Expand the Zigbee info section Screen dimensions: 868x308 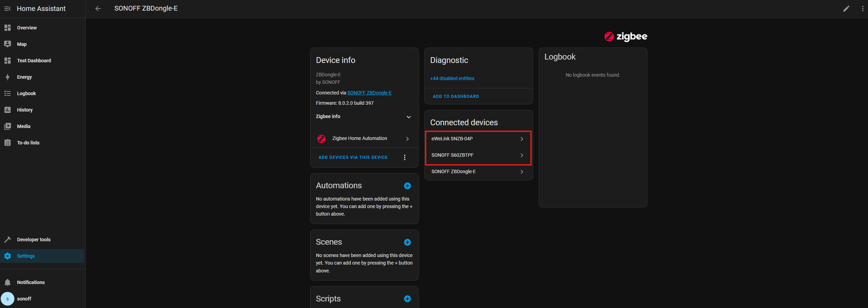409,117
